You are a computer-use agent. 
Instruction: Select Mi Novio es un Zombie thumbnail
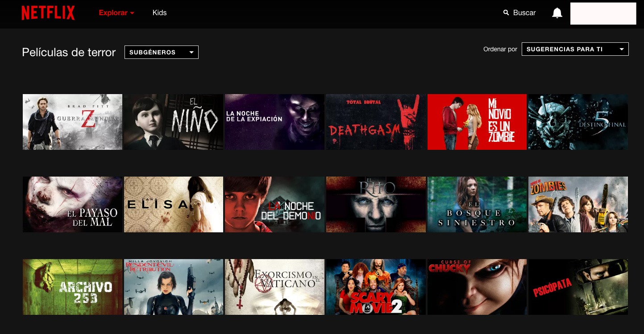click(x=477, y=122)
